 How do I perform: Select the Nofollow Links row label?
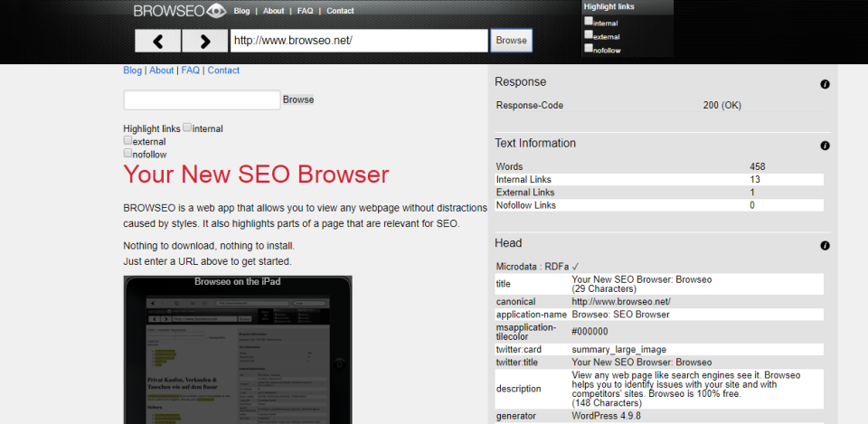tap(526, 205)
